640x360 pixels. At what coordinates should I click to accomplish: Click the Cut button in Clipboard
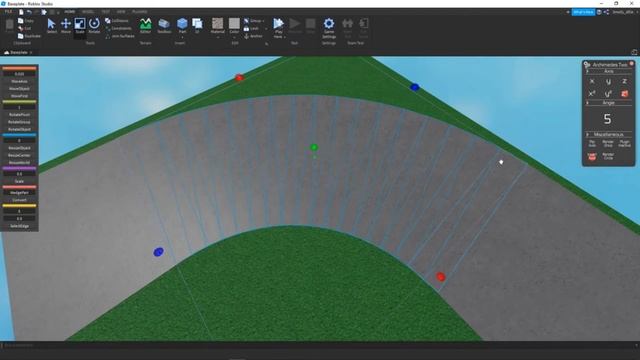24,28
